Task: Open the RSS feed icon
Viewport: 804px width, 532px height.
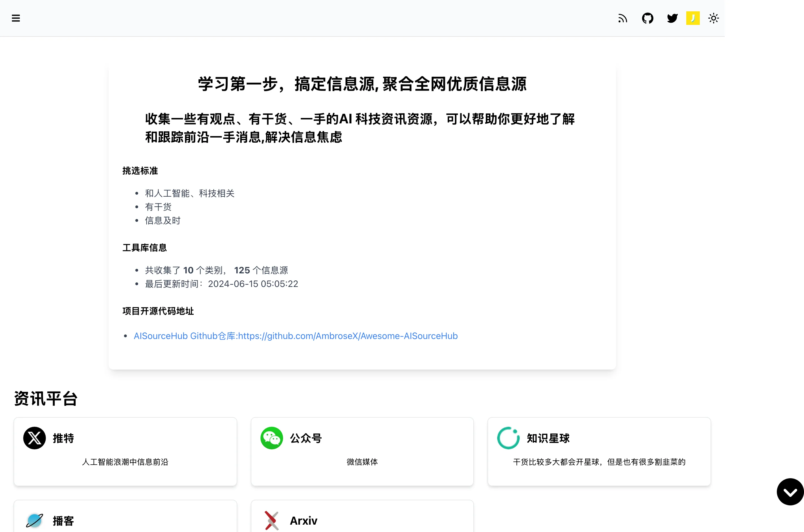Action: [x=623, y=18]
